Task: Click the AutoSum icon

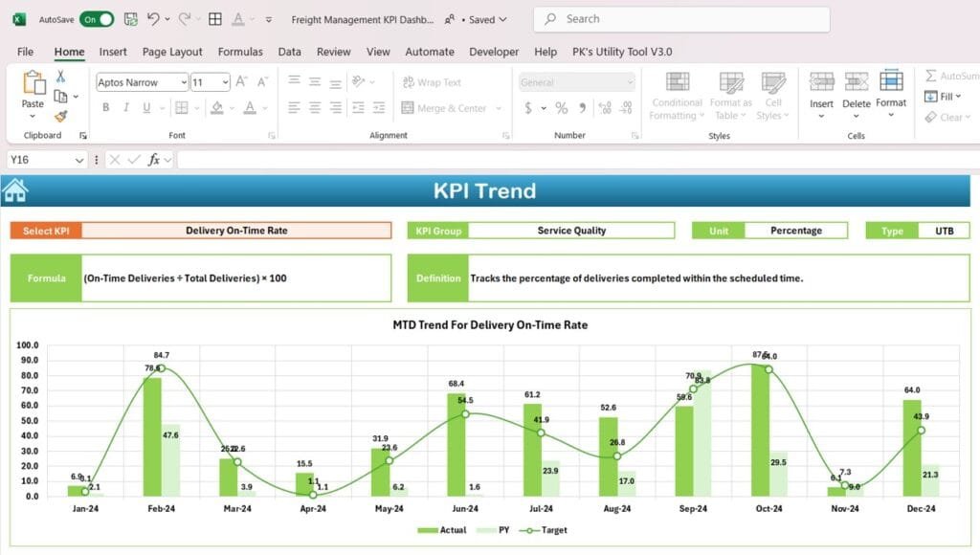Action: (x=930, y=75)
